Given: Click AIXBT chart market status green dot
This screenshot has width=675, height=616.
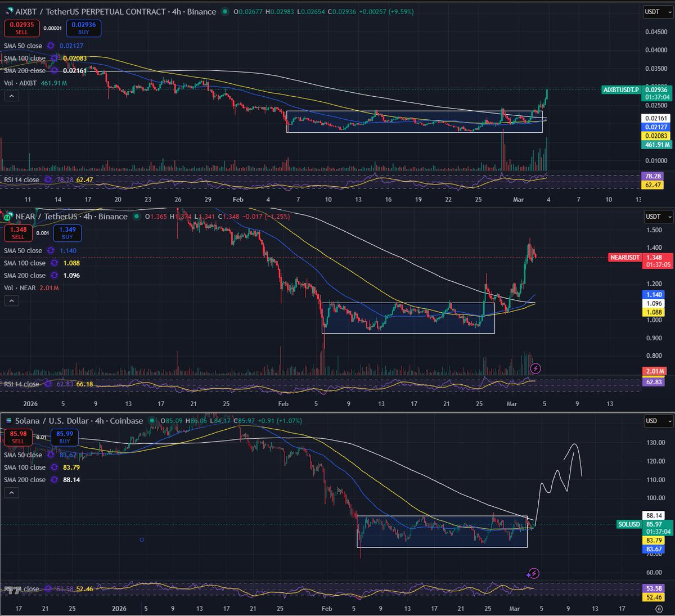Looking at the screenshot, I should click(225, 11).
